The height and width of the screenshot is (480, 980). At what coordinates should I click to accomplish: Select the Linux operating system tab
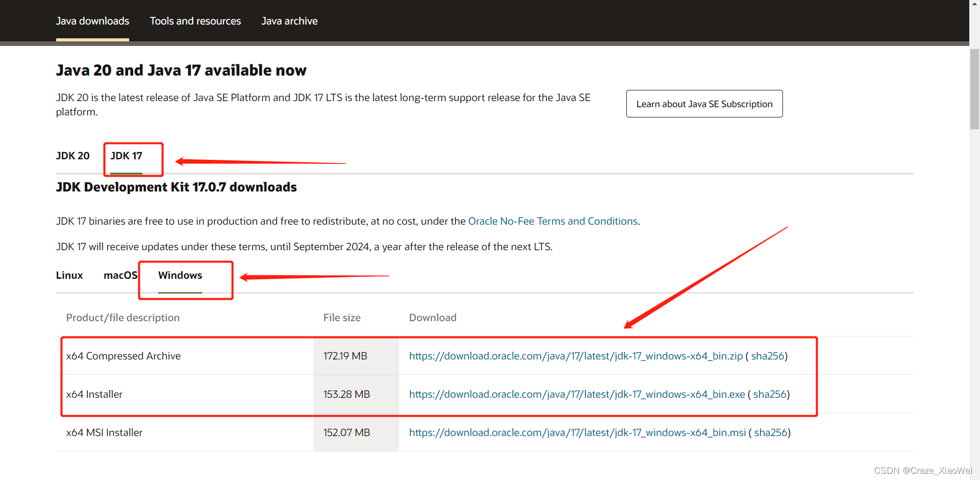point(69,275)
